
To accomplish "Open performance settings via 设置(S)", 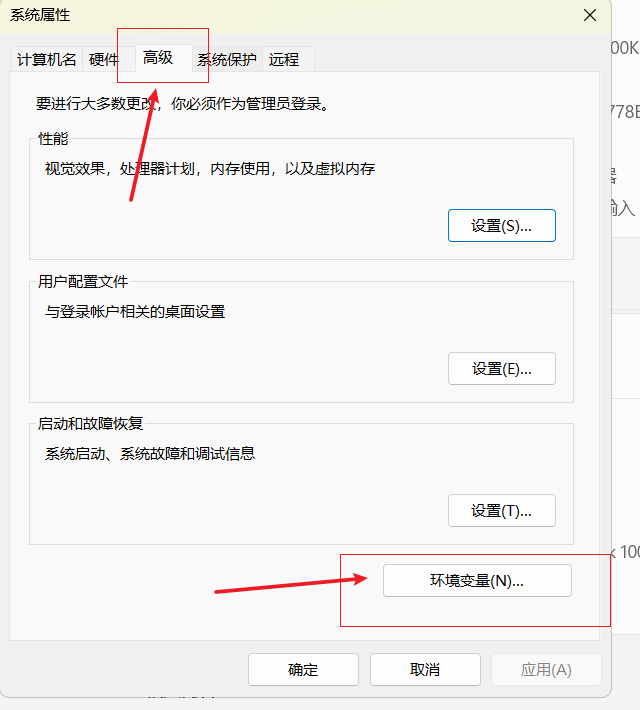I will [502, 225].
